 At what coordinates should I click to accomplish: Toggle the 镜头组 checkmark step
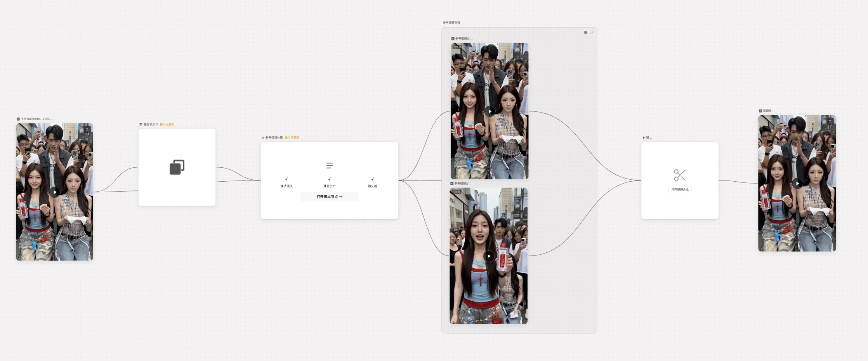(373, 179)
